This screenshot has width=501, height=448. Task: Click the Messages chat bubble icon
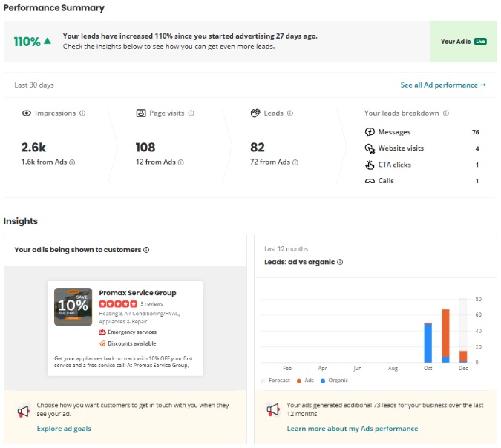click(370, 132)
